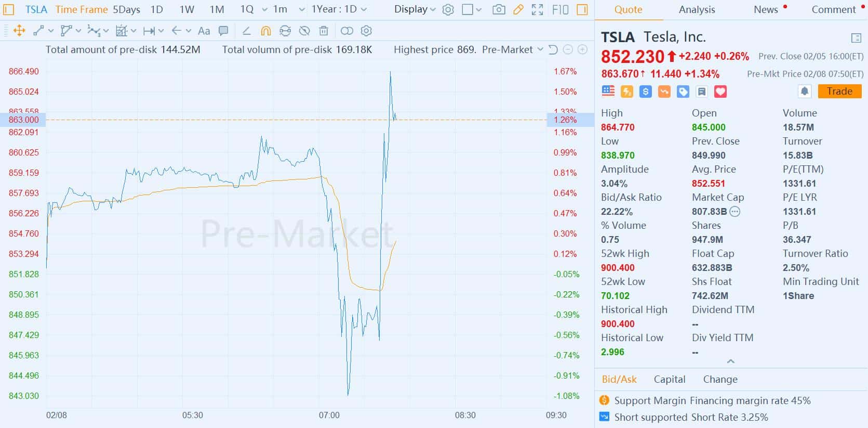
Task: Select the text annotation Aa tool
Action: tap(203, 31)
